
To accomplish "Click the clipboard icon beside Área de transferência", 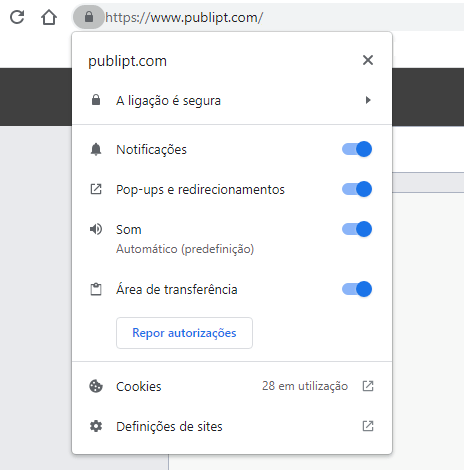I will point(96,289).
